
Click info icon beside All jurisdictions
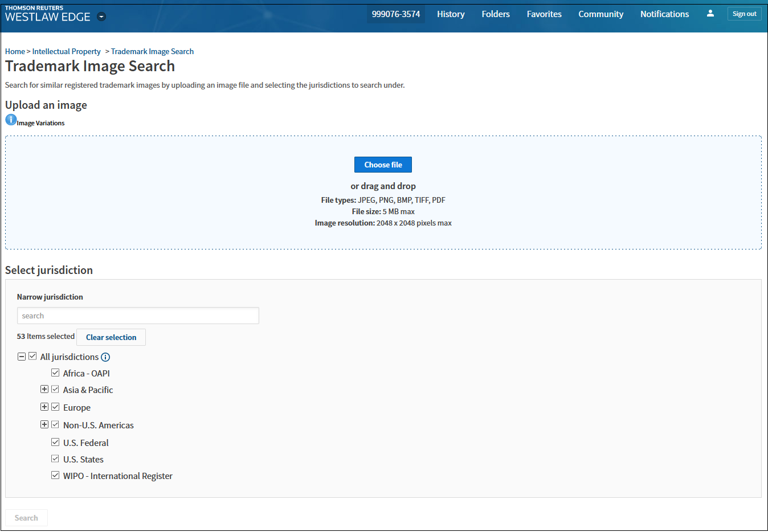point(105,357)
